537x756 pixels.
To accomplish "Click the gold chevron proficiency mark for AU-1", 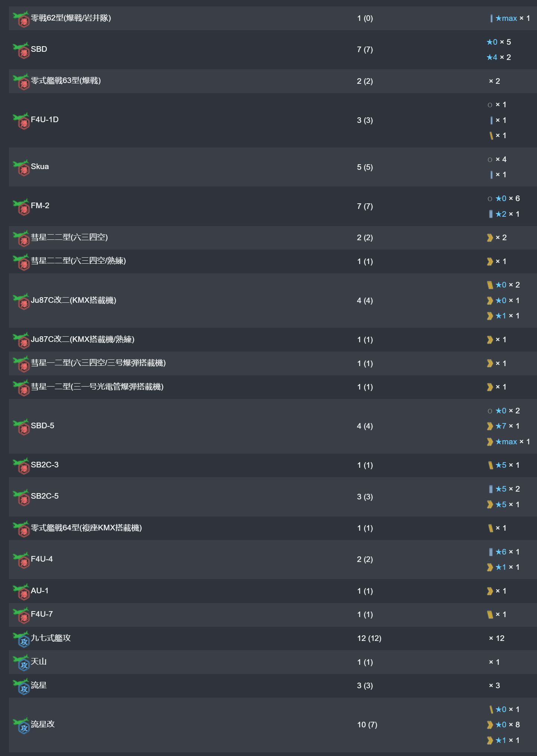I will coord(490,591).
